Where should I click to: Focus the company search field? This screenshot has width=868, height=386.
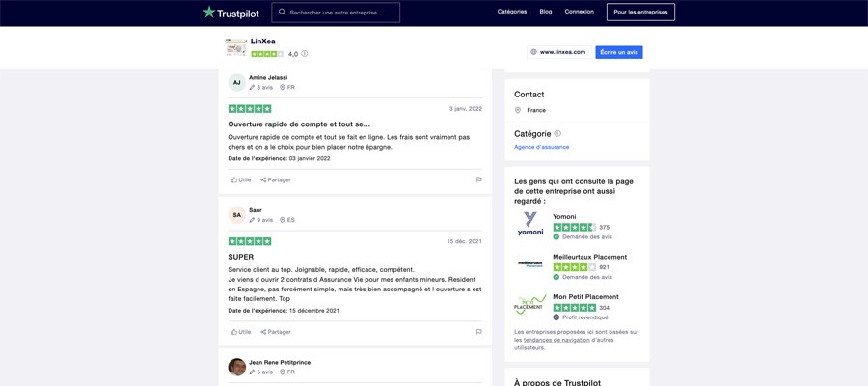click(x=336, y=13)
